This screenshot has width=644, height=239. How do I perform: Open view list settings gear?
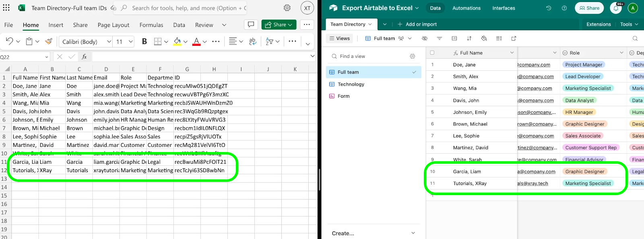[413, 56]
